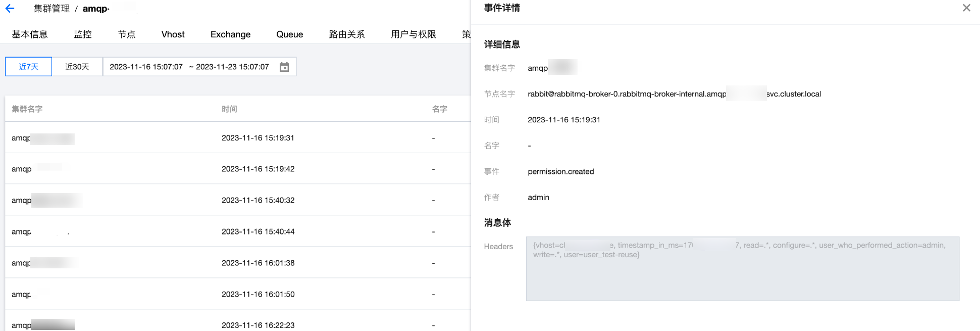Go back using the left arrow icon
This screenshot has height=331, width=980.
click(x=10, y=8)
